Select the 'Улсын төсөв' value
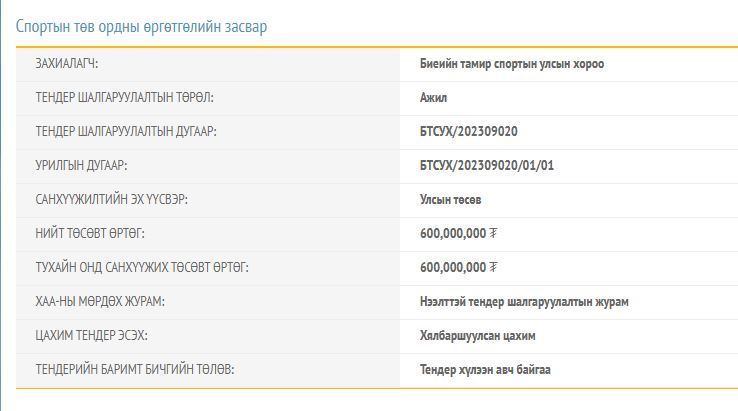This screenshot has width=738, height=411. (451, 200)
